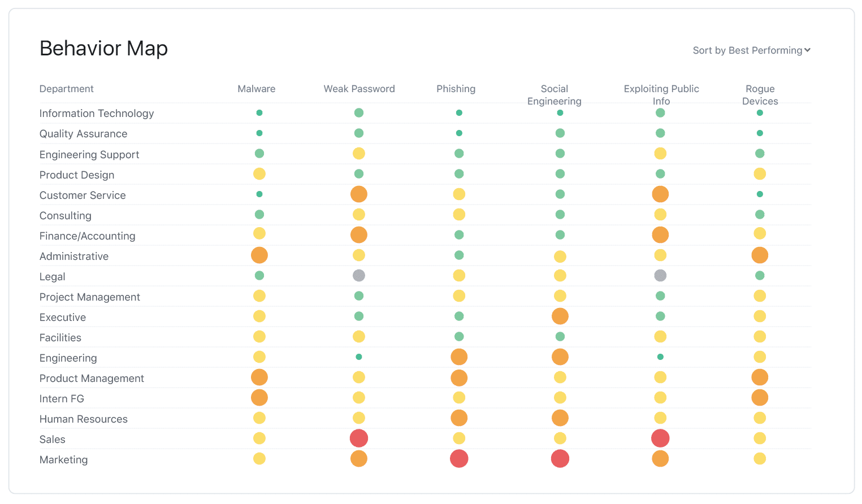The image size is (862, 504).
Task: Select the Phishing column header
Action: coord(456,89)
